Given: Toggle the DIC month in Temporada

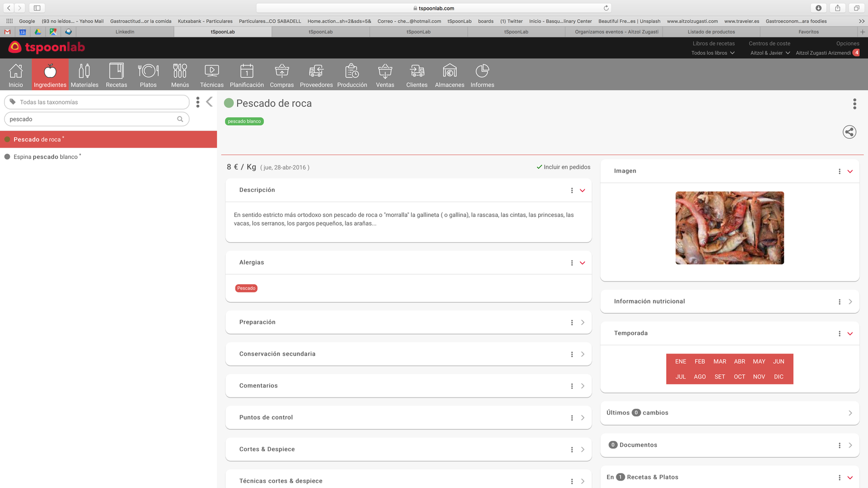Looking at the screenshot, I should [778, 377].
